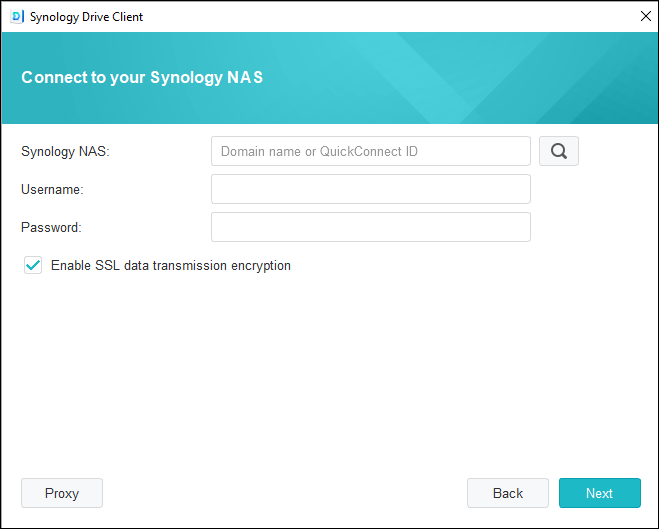Select the Username input field
This screenshot has height=529, width=659.
[x=371, y=189]
